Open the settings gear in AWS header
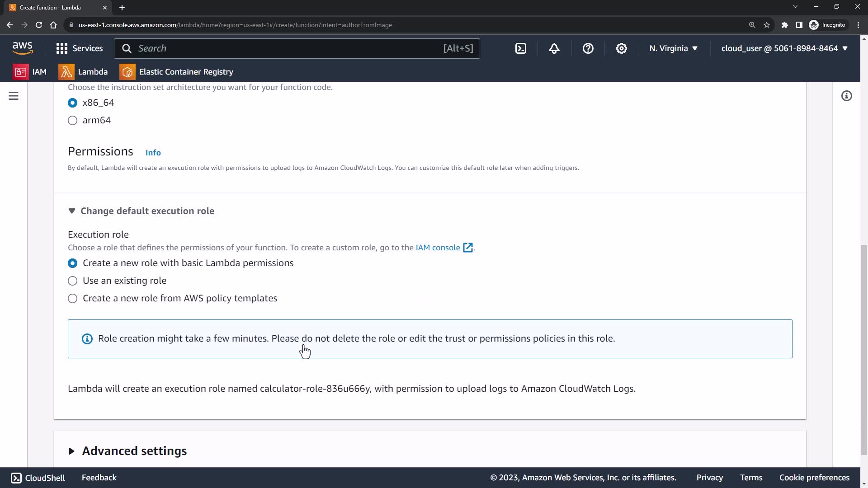This screenshot has width=868, height=488. click(x=622, y=48)
